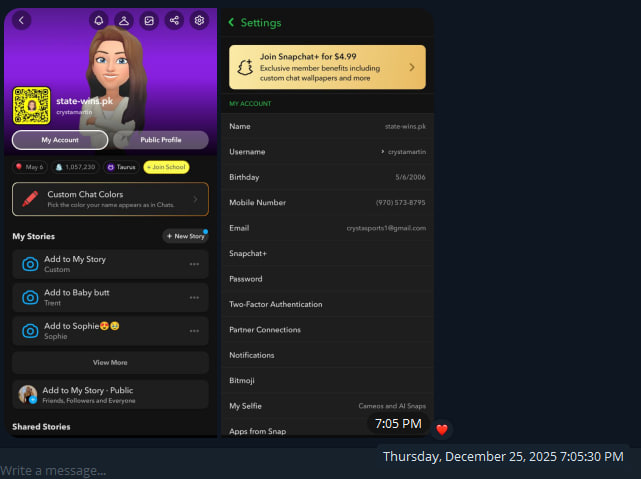The height and width of the screenshot is (479, 641).
Task: Open the Name settings row
Action: (327, 126)
